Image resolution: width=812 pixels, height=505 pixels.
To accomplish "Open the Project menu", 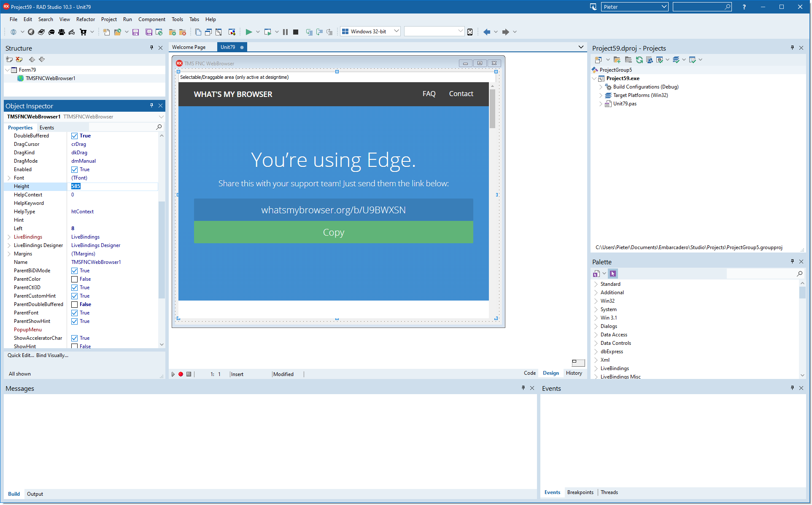I will (109, 19).
